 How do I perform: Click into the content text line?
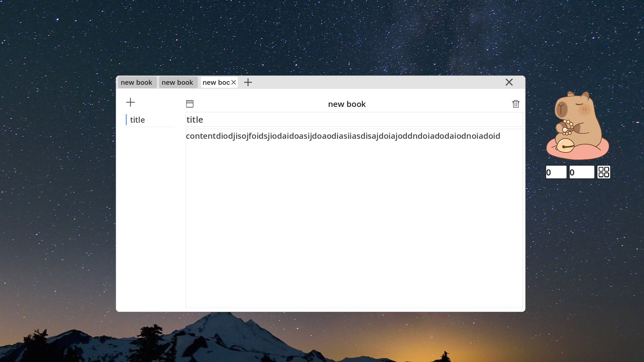pyautogui.click(x=343, y=136)
